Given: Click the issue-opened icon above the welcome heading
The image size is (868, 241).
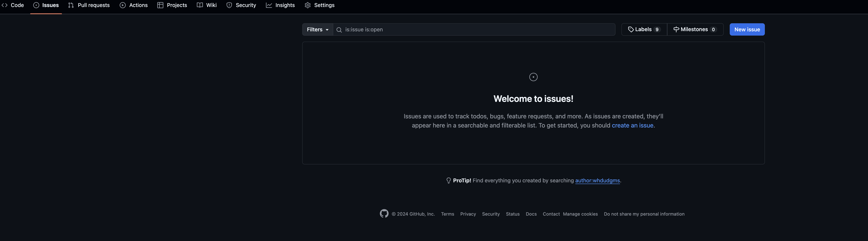Looking at the screenshot, I should point(533,77).
